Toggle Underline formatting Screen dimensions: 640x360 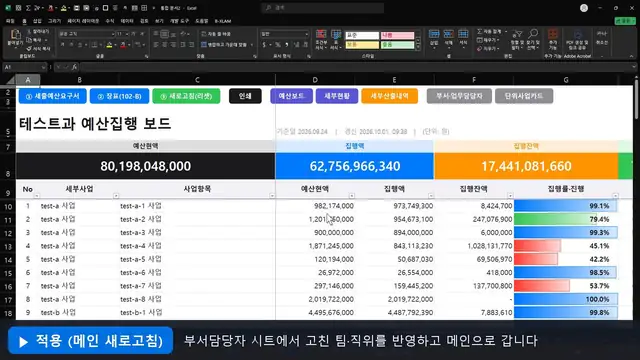[80, 44]
